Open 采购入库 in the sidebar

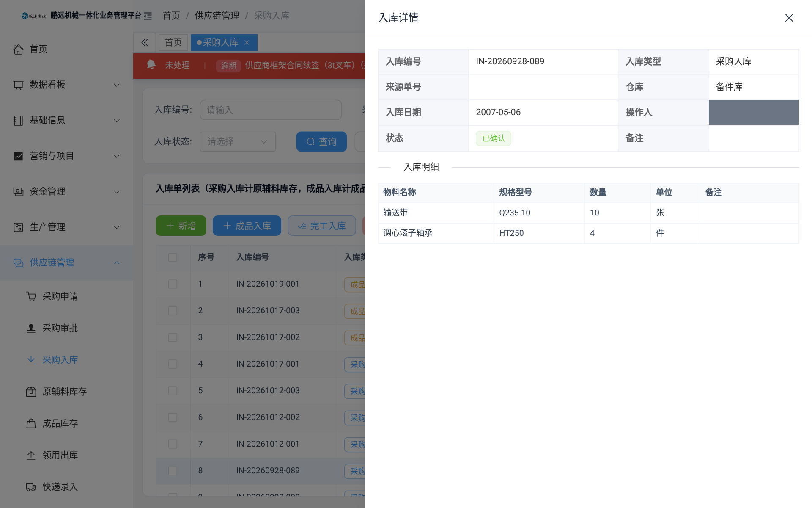60,360
